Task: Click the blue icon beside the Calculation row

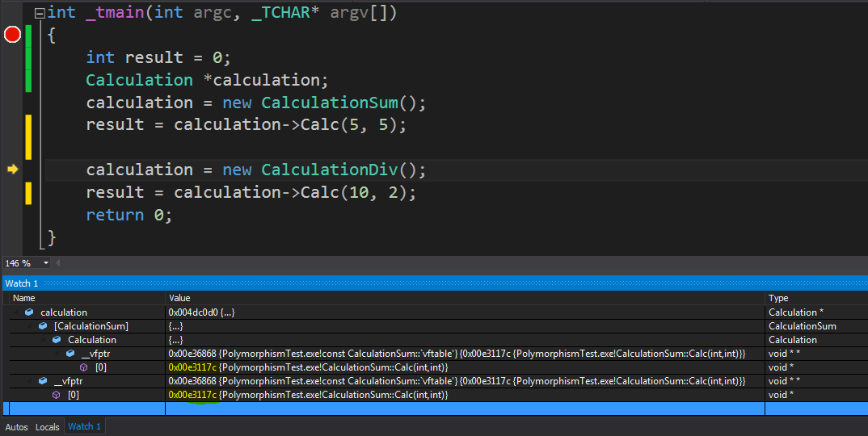Action: tap(57, 340)
